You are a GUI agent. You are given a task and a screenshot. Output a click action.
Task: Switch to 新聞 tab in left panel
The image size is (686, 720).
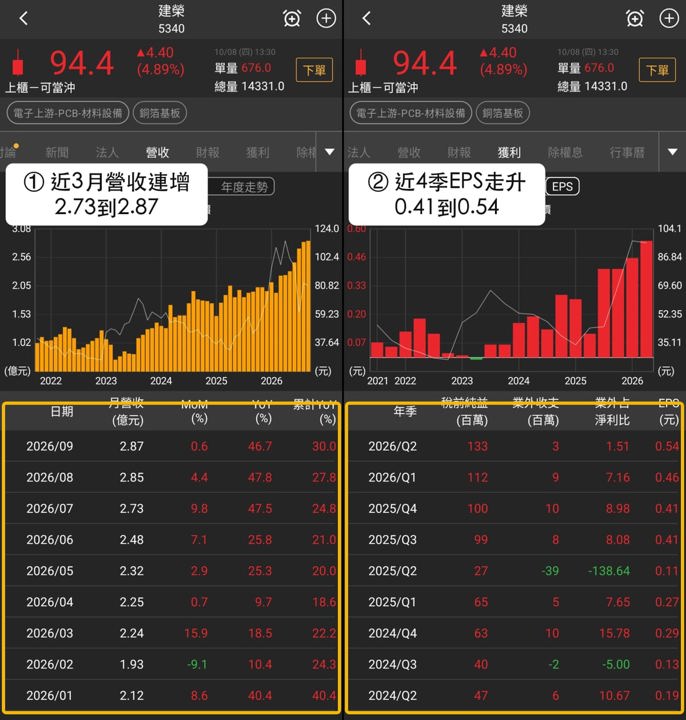(x=57, y=152)
